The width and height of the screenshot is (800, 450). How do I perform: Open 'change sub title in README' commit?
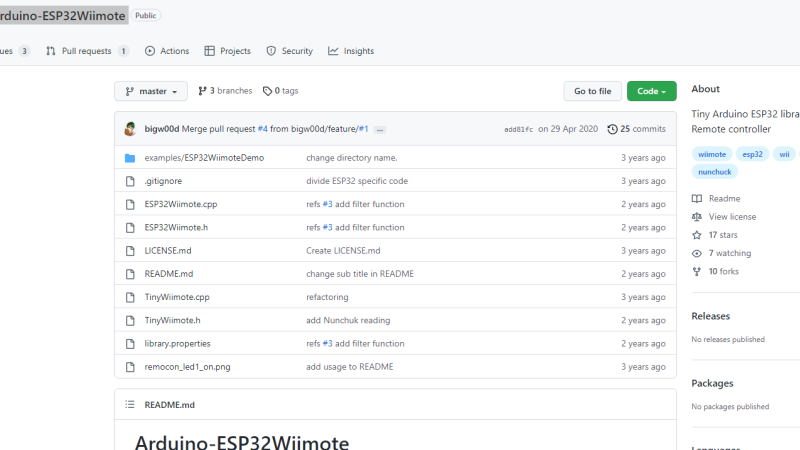tap(360, 274)
